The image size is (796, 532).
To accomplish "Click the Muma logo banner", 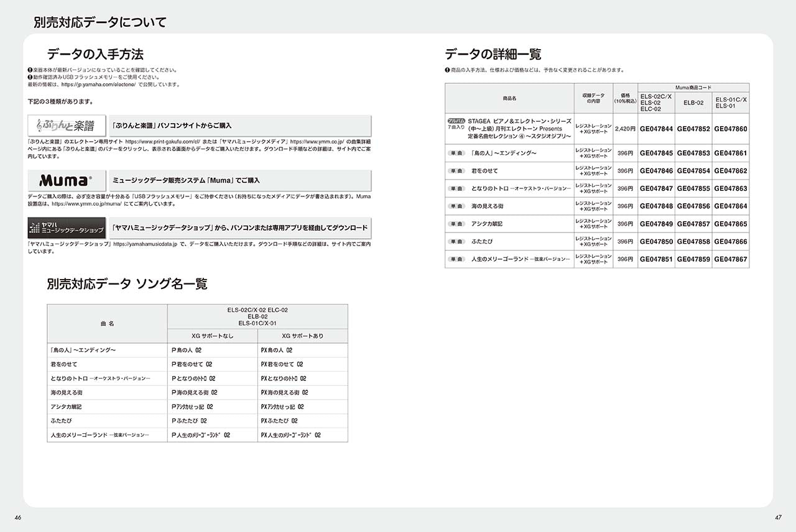I will (x=67, y=180).
